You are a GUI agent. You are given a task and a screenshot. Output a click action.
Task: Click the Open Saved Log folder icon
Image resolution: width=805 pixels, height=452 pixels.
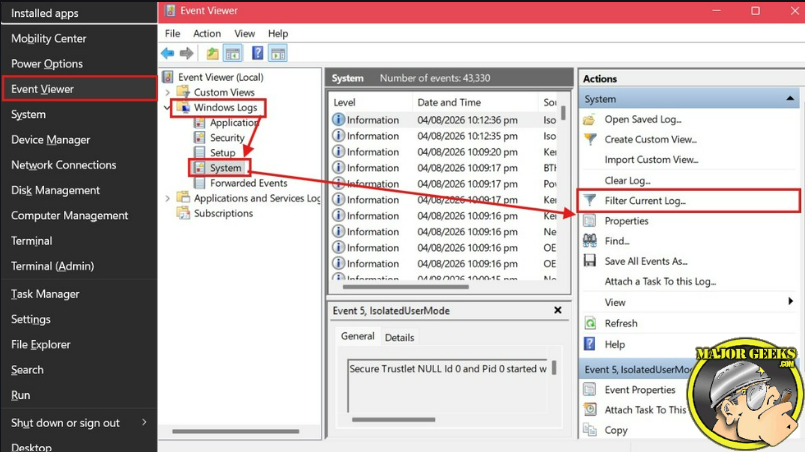pyautogui.click(x=589, y=120)
